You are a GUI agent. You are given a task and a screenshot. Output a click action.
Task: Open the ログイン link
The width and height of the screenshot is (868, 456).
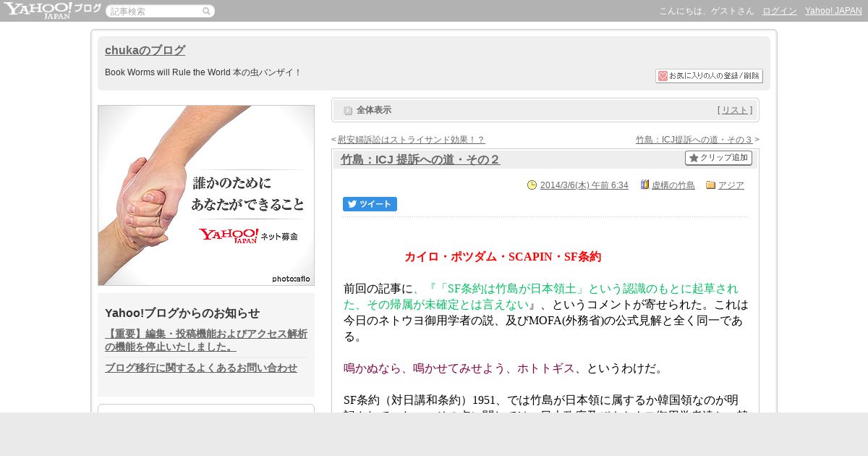pyautogui.click(x=780, y=11)
